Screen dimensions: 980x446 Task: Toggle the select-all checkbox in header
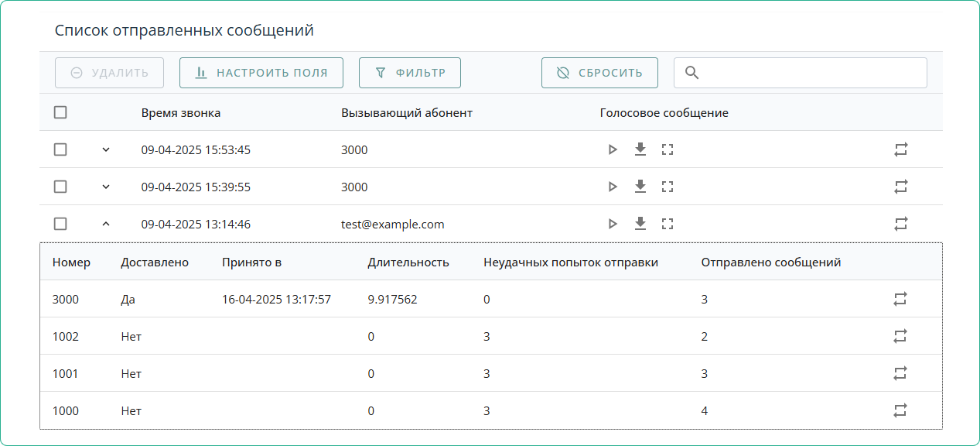pos(60,112)
